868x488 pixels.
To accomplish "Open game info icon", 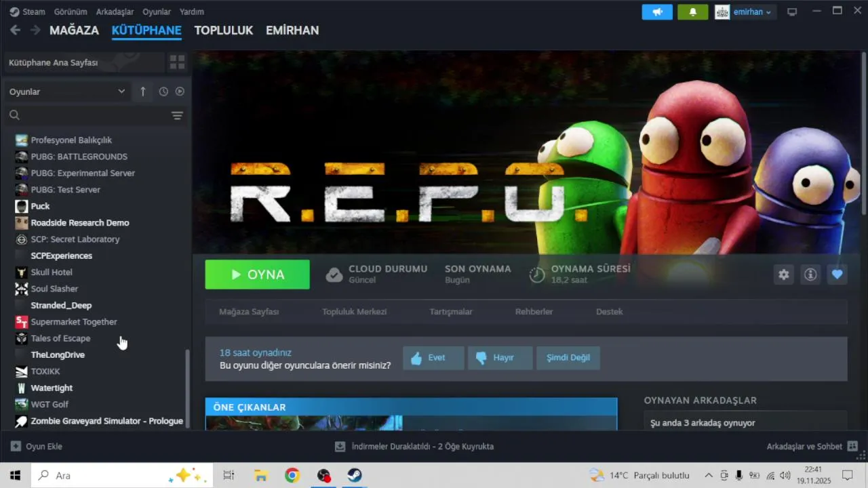I will [810, 274].
